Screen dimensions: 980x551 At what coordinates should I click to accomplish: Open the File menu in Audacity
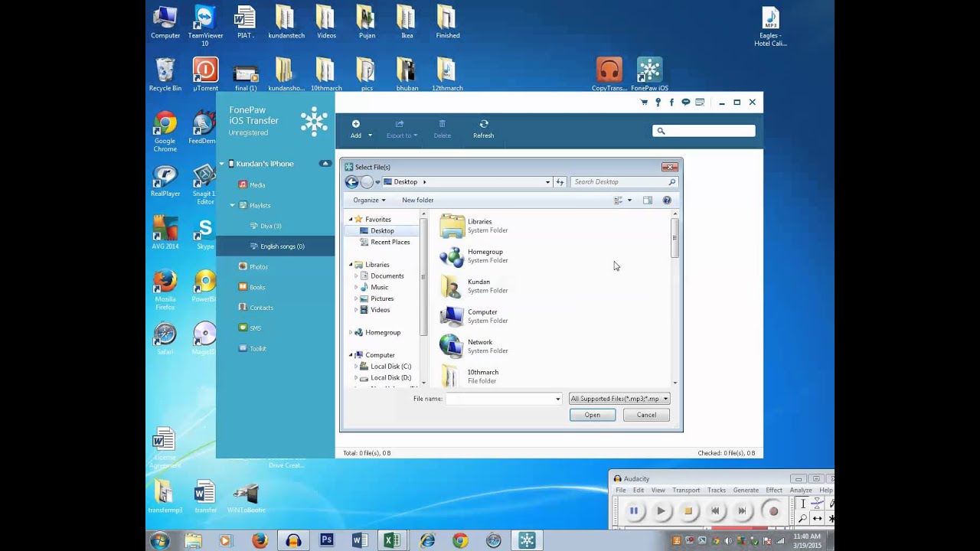(621, 491)
